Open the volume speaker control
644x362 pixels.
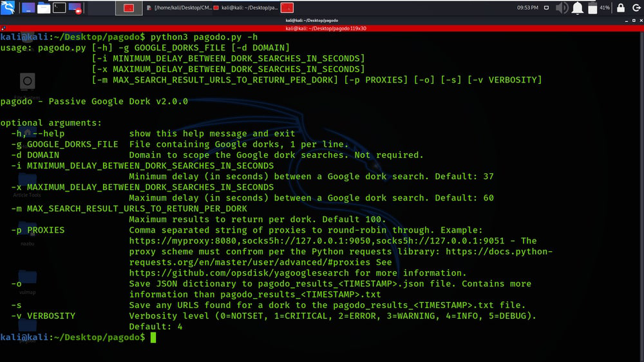562,7
